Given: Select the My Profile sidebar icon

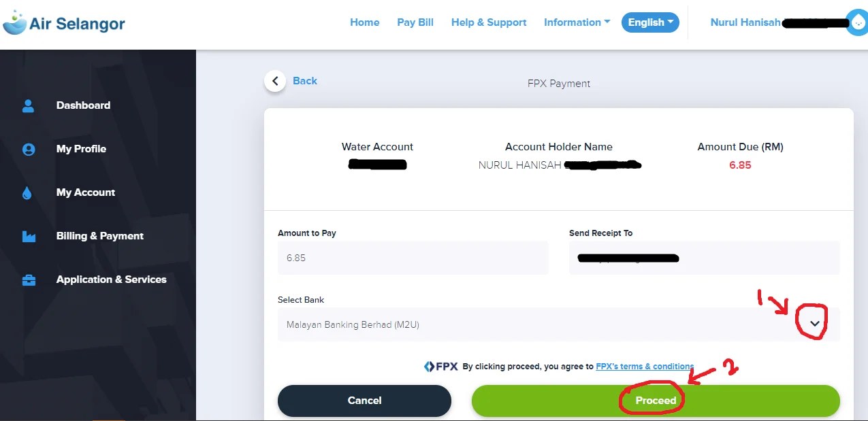Looking at the screenshot, I should pyautogui.click(x=28, y=149).
